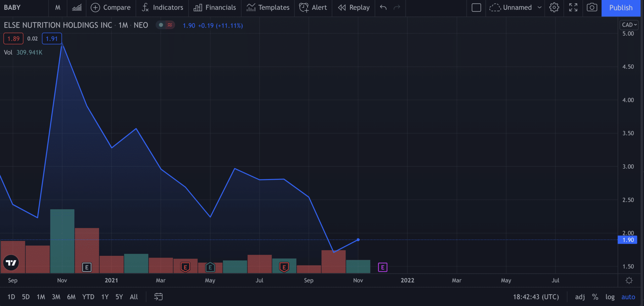Screen dimensions: 644x306
Task: Click the BABY ticker symbol search
Action: point(13,8)
